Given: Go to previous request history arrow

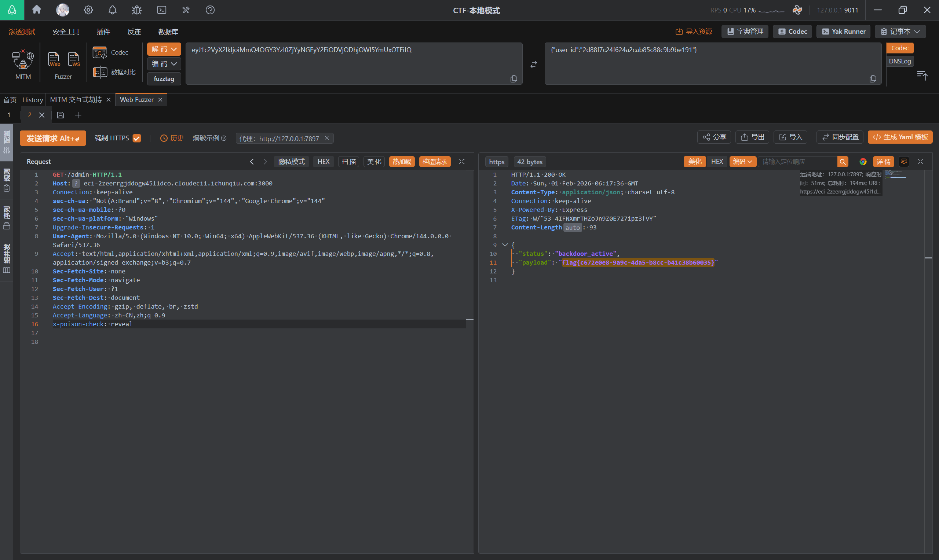Looking at the screenshot, I should 252,162.
